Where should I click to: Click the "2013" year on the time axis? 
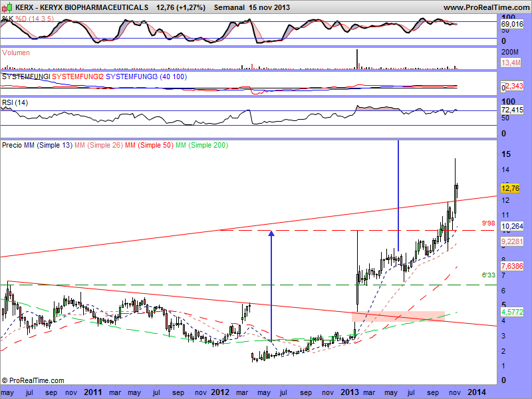[350, 392]
